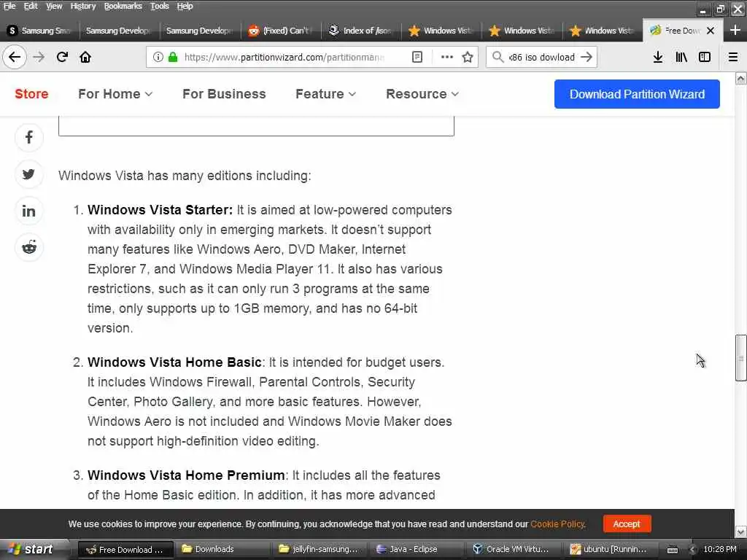Open a new browser tab
Viewport: 747px width, 560px height.
point(735,31)
